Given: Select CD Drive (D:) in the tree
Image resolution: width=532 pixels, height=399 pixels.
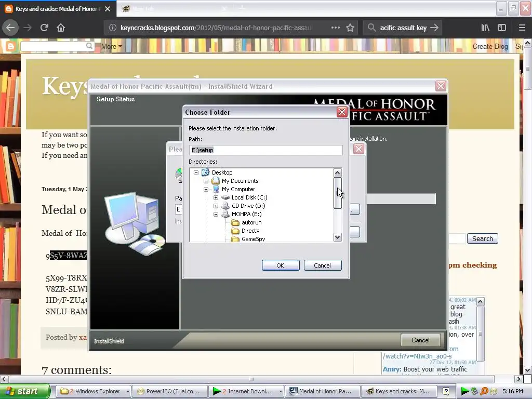Looking at the screenshot, I should point(248,206).
